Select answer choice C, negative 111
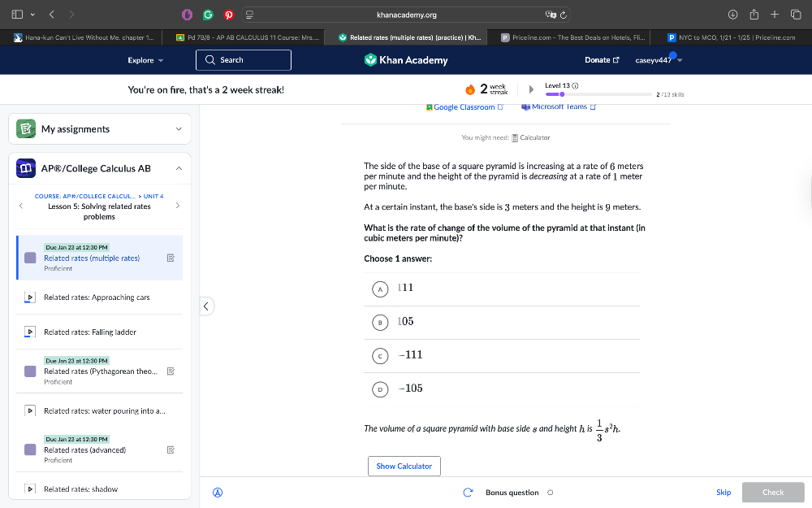 [380, 355]
